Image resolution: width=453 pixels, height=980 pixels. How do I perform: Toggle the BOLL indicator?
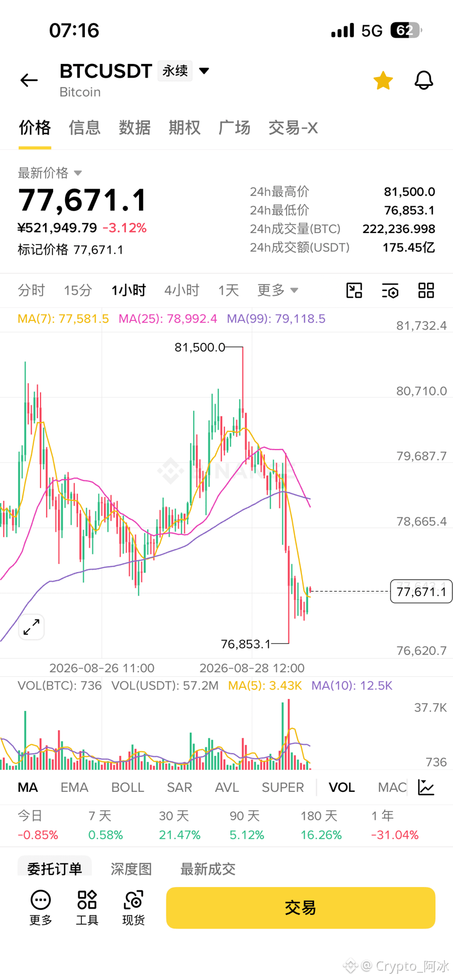pyautogui.click(x=127, y=787)
